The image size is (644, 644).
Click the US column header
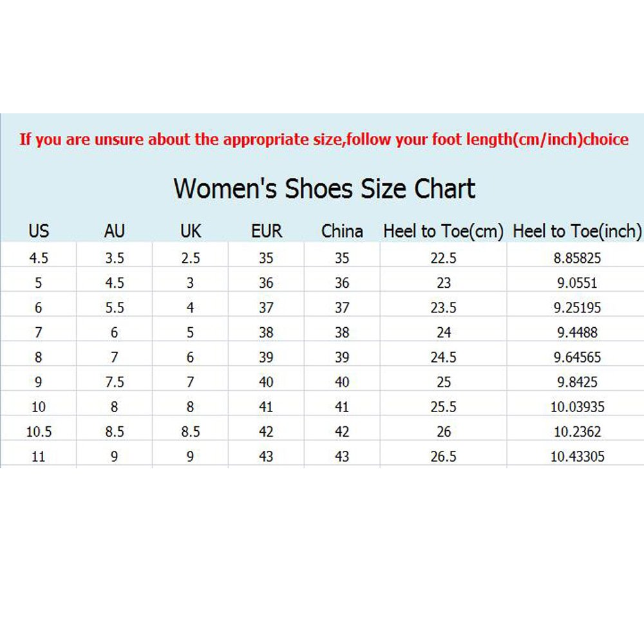click(39, 231)
